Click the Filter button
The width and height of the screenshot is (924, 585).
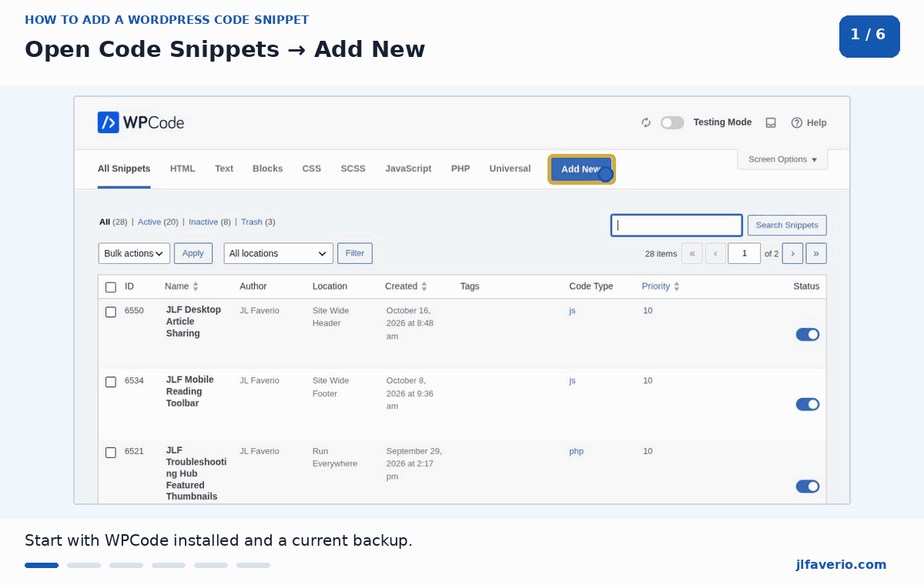[355, 253]
